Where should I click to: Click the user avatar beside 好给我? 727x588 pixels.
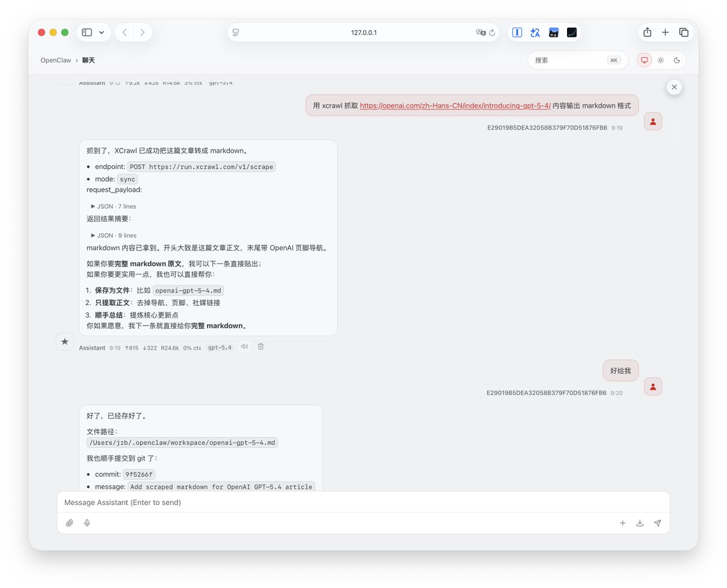coord(652,386)
